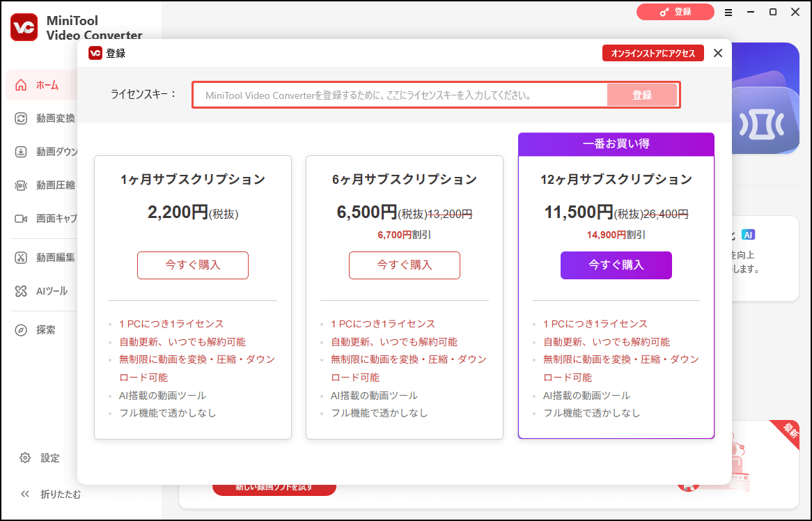Close the 登録 dialog
812x521 pixels.
(718, 53)
